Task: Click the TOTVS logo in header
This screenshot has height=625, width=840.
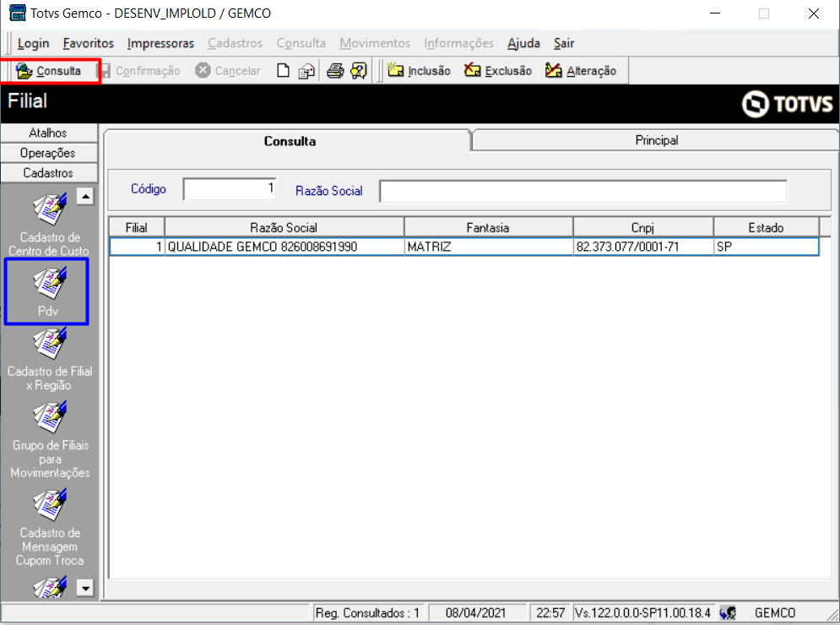Action: pyautogui.click(x=788, y=104)
